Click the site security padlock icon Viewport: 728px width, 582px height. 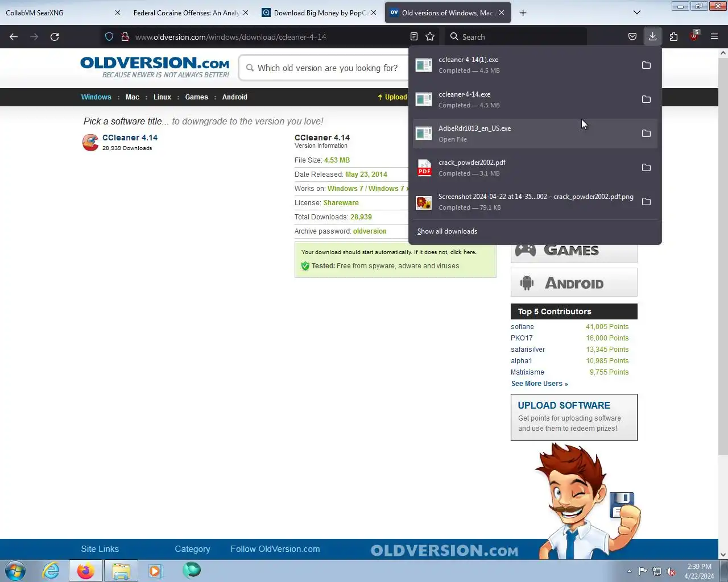click(125, 36)
